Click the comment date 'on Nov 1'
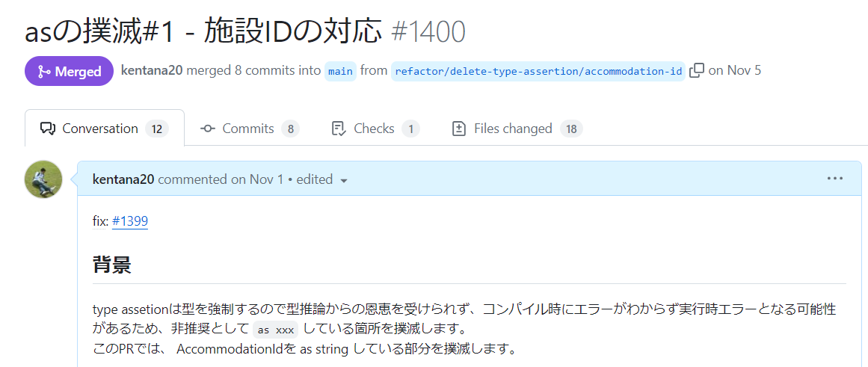Screen dimensions: 868x367 (257, 179)
